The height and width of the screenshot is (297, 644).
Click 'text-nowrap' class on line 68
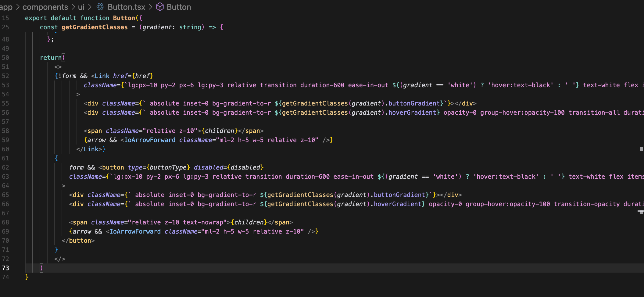point(203,222)
